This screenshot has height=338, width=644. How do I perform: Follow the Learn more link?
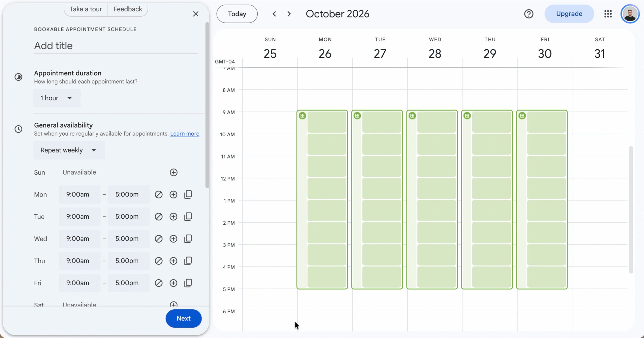click(x=185, y=133)
